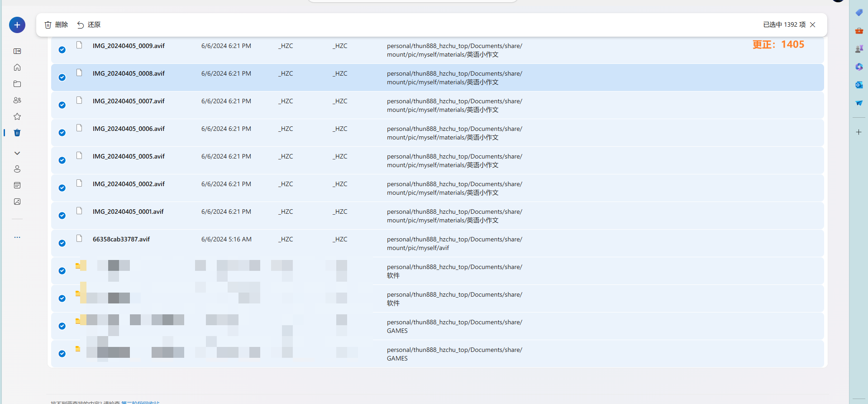Open the Drop paper-plane icon in Edge sidebar
The height and width of the screenshot is (404, 868).
[x=859, y=103]
